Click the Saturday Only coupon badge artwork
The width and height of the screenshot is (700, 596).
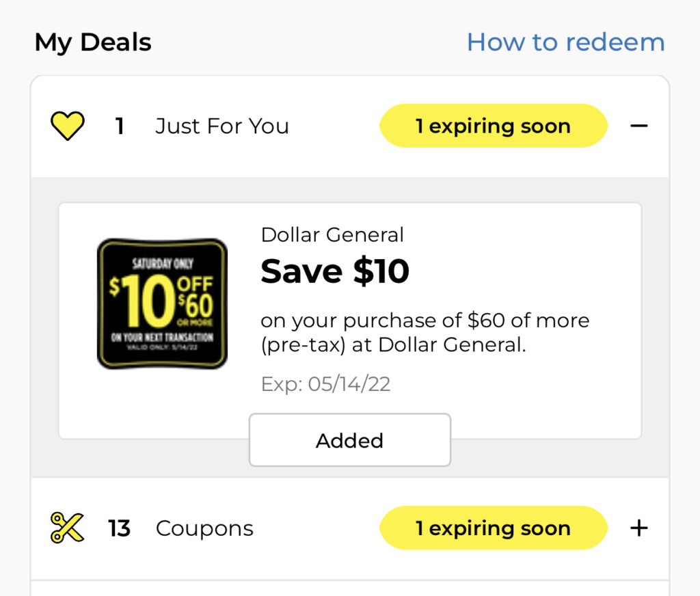coord(162,301)
